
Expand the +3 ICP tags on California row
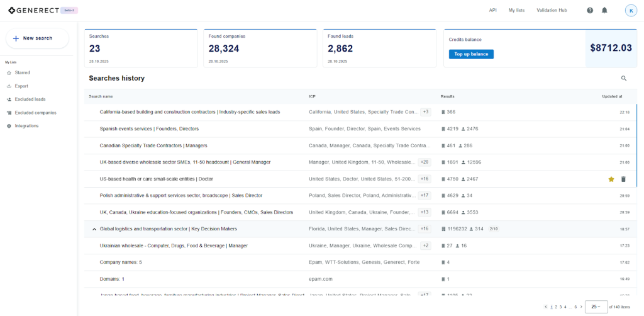point(425,112)
